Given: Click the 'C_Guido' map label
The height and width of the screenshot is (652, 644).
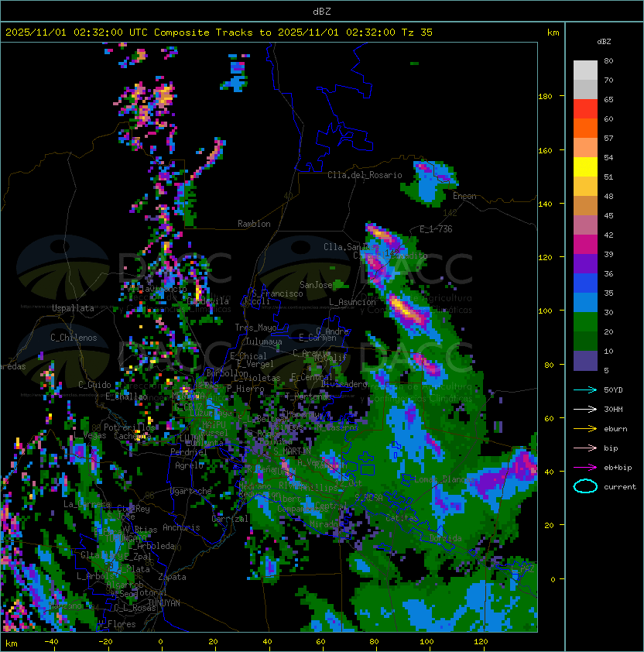Looking at the screenshot, I should [94, 385].
